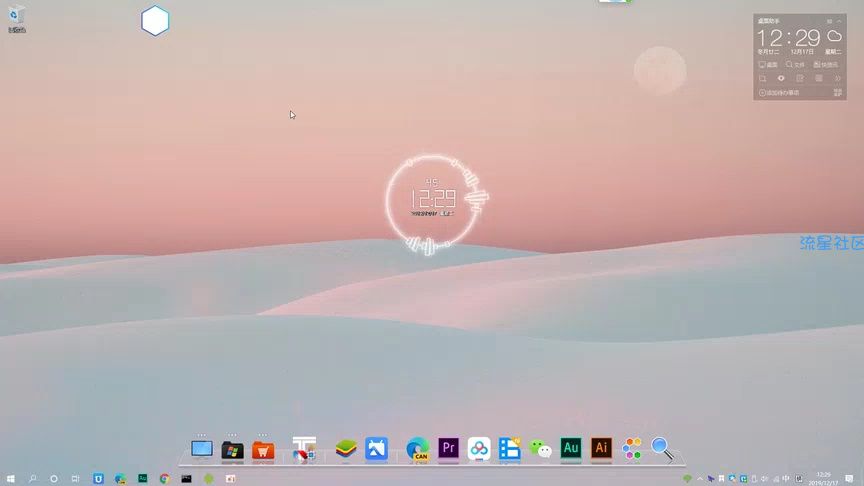The width and height of the screenshot is (864, 486).
Task: Click the double arrow icon in widget
Action: click(x=838, y=78)
